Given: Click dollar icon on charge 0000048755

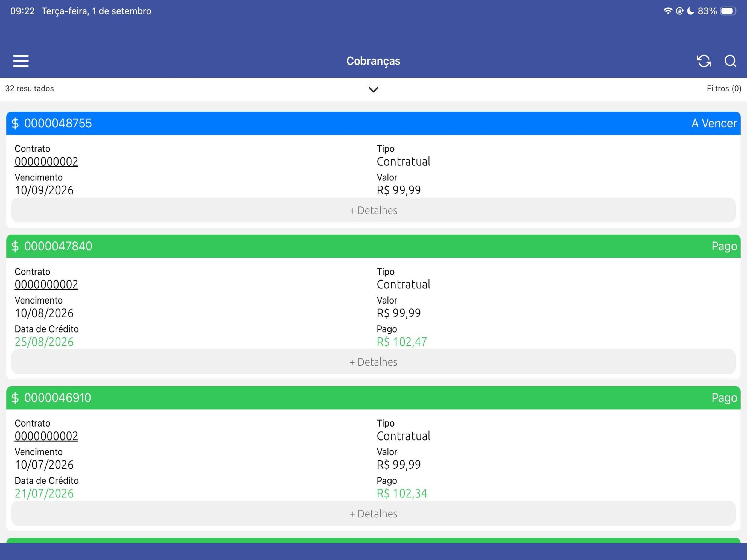Looking at the screenshot, I should 15,123.
